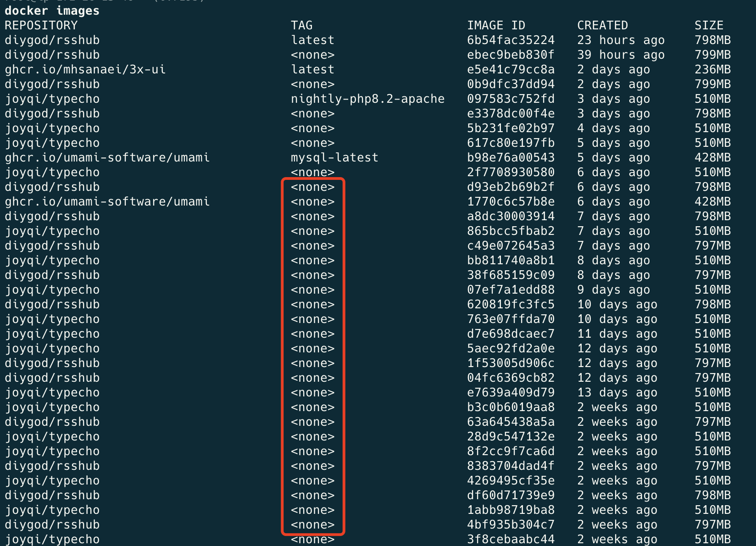Screen dimensions: 756x546
Task: Select image ID 6b54fac35224
Action: (x=511, y=40)
